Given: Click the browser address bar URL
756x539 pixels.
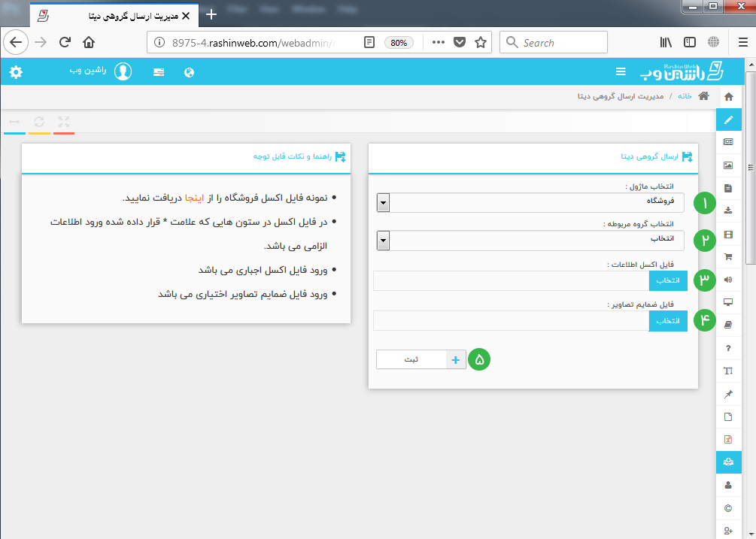Looking at the screenshot, I should click(253, 42).
